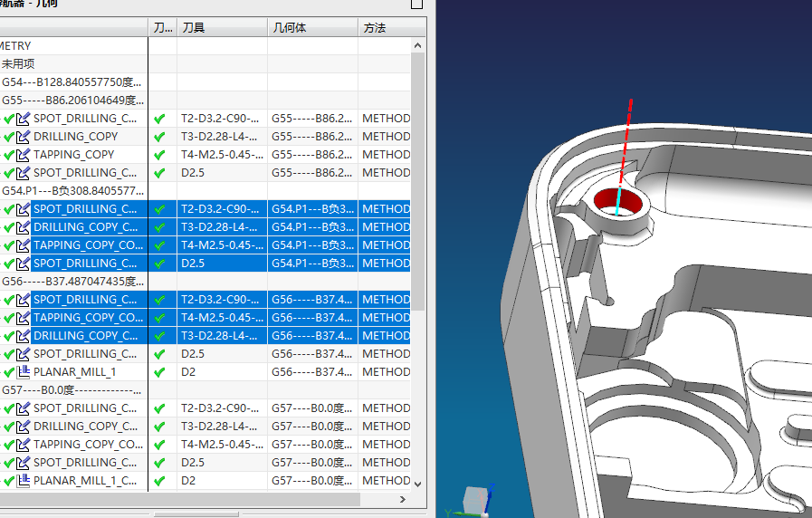
Task: Click the narrow 刀... column header
Action: pyautogui.click(x=163, y=27)
